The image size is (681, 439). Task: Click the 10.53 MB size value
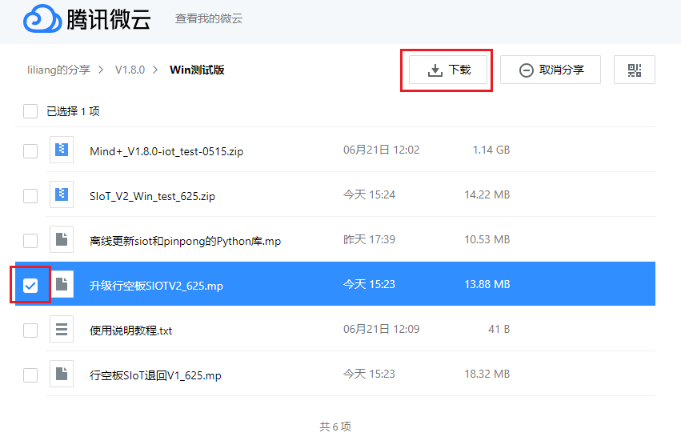point(487,239)
